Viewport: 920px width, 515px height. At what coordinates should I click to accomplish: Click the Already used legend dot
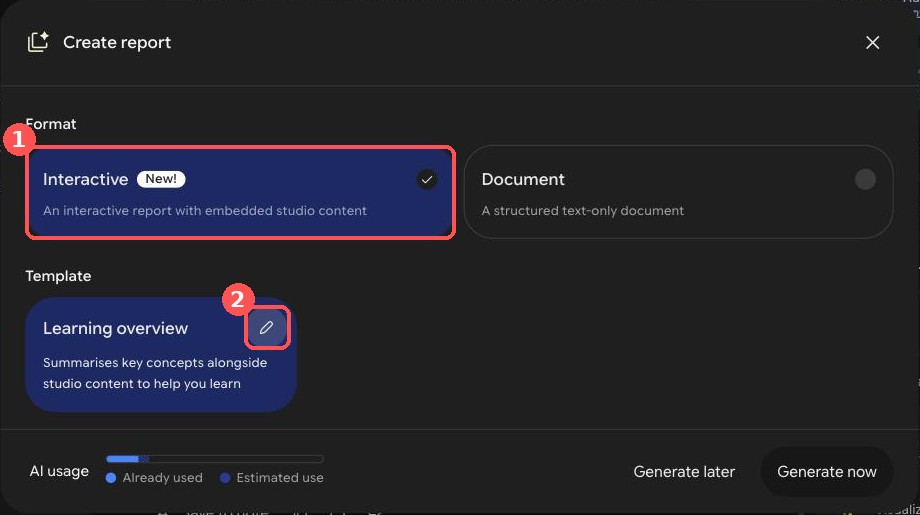(x=111, y=478)
